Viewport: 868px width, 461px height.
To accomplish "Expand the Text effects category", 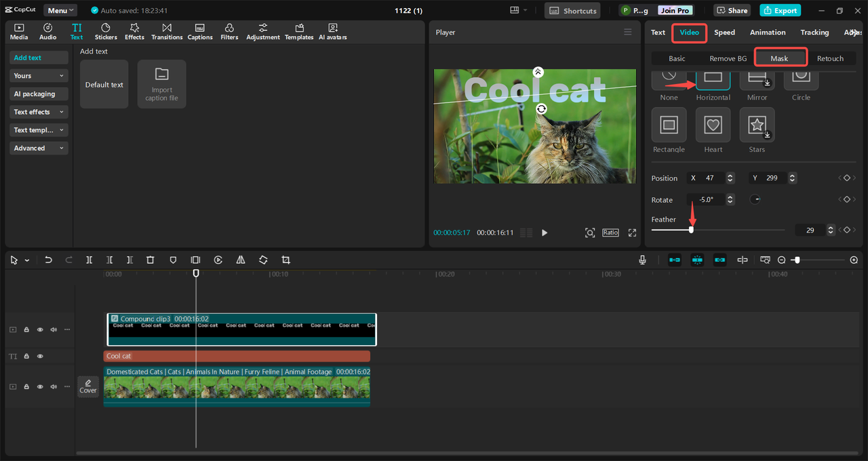I will 39,112.
